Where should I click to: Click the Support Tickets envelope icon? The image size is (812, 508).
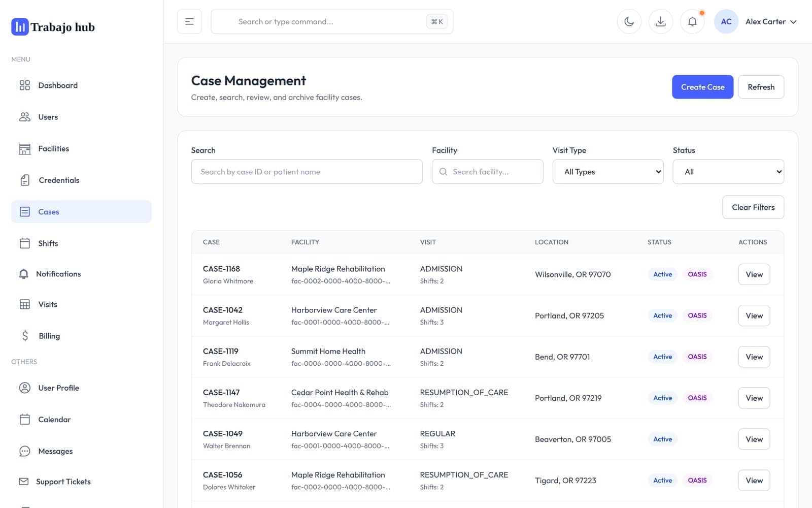[23, 482]
